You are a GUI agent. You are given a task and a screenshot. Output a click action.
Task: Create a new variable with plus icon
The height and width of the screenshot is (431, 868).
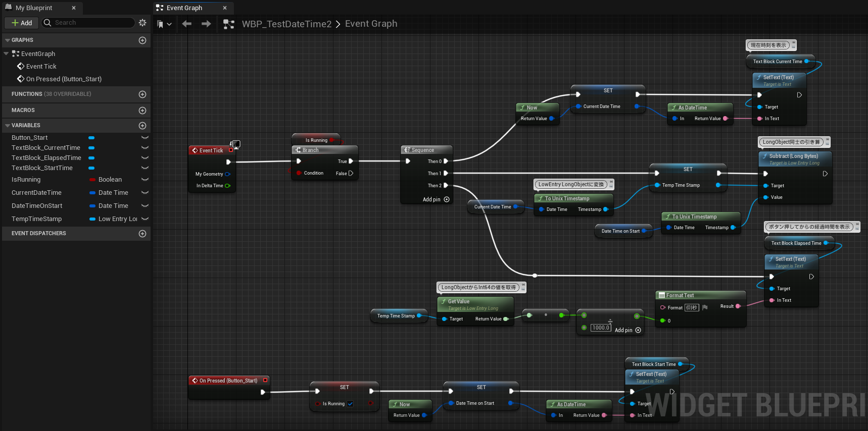point(142,126)
